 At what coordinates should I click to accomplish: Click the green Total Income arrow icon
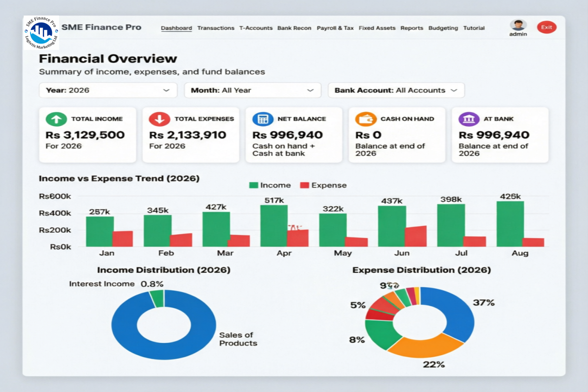(x=56, y=119)
